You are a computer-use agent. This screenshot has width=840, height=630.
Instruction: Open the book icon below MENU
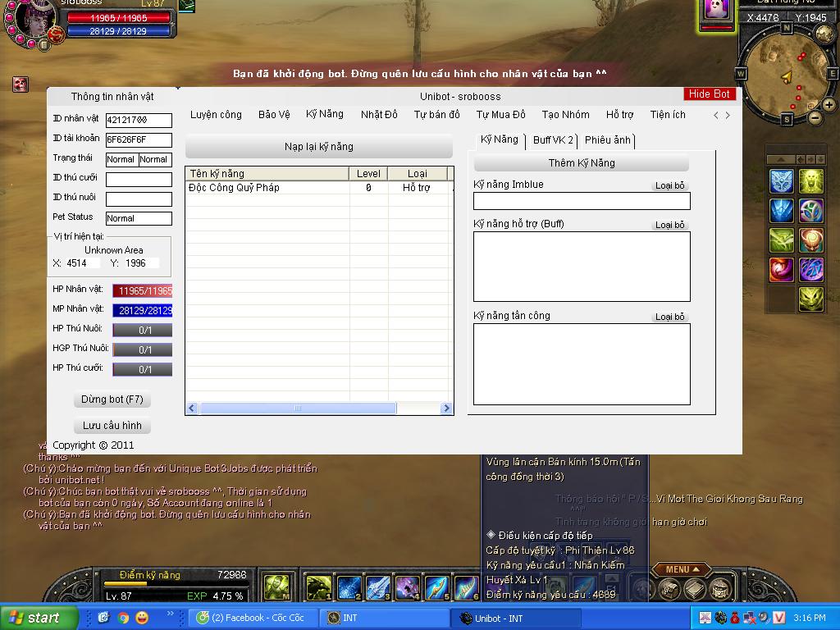pos(694,589)
